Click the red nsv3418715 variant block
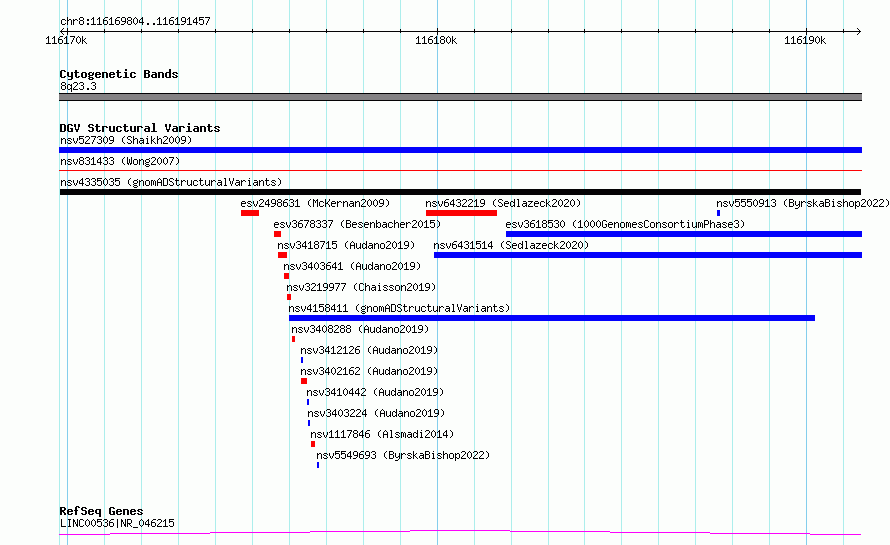The image size is (890, 545). coord(283,255)
